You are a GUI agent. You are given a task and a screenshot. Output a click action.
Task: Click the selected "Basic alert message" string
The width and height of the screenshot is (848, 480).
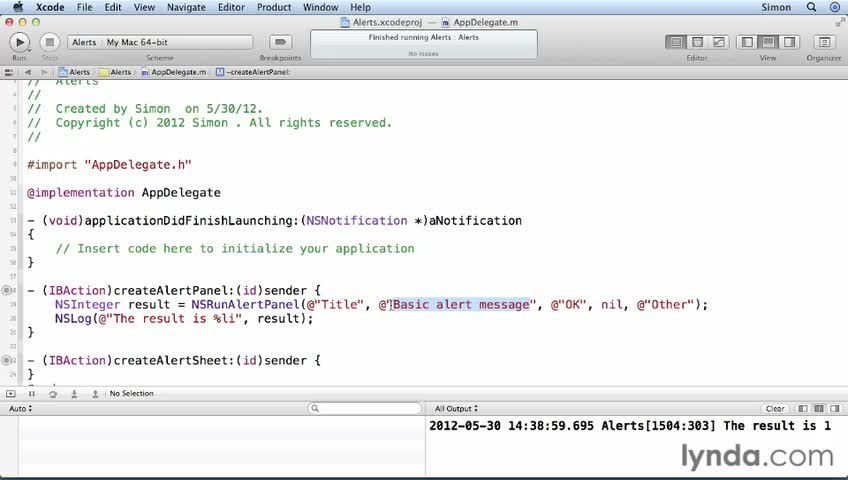point(461,304)
